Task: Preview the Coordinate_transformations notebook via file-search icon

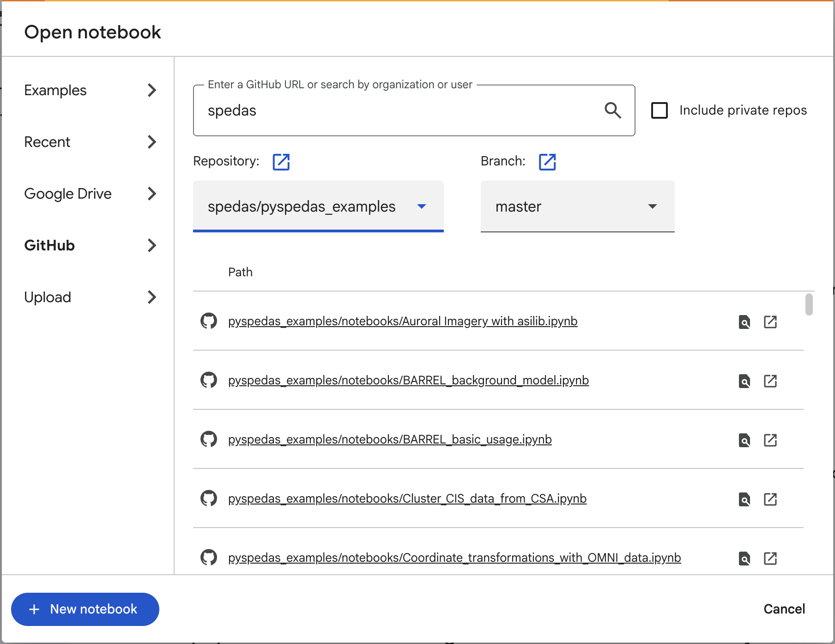Action: click(x=744, y=558)
